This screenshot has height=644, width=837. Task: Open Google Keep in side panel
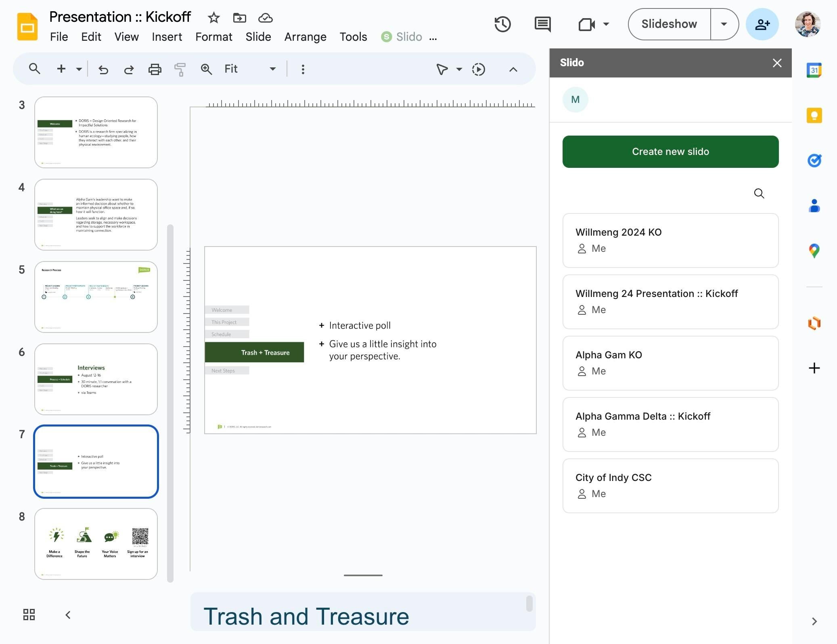[814, 116]
